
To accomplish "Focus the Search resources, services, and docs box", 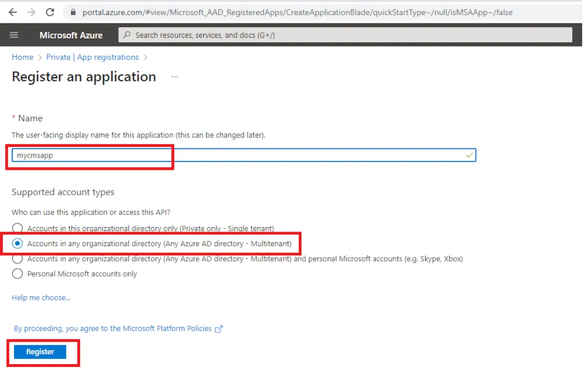I will [345, 35].
